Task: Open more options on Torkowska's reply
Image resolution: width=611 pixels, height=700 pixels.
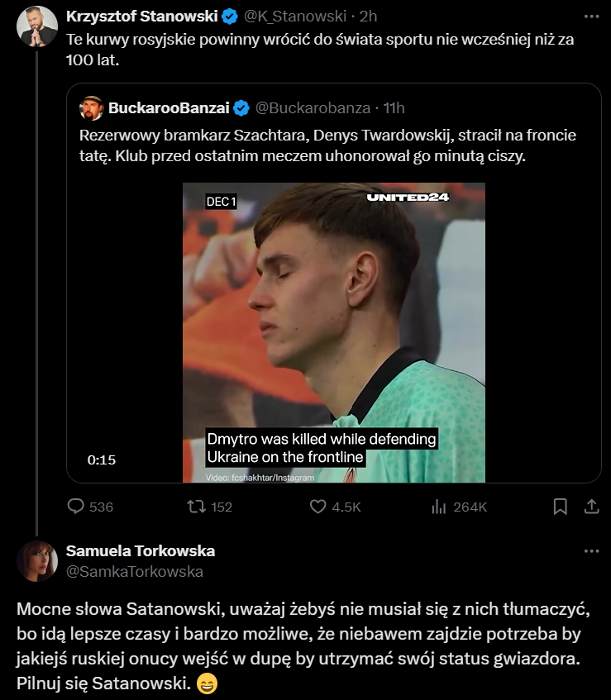Action: pos(591,551)
